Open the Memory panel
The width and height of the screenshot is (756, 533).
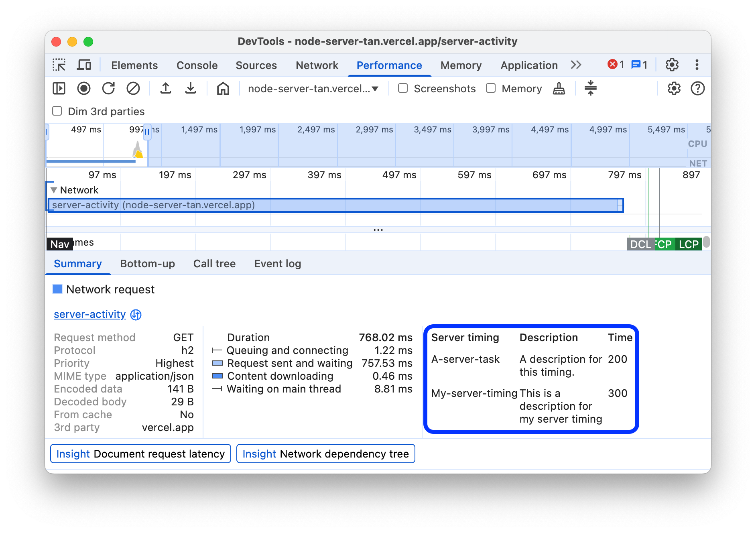pos(461,65)
